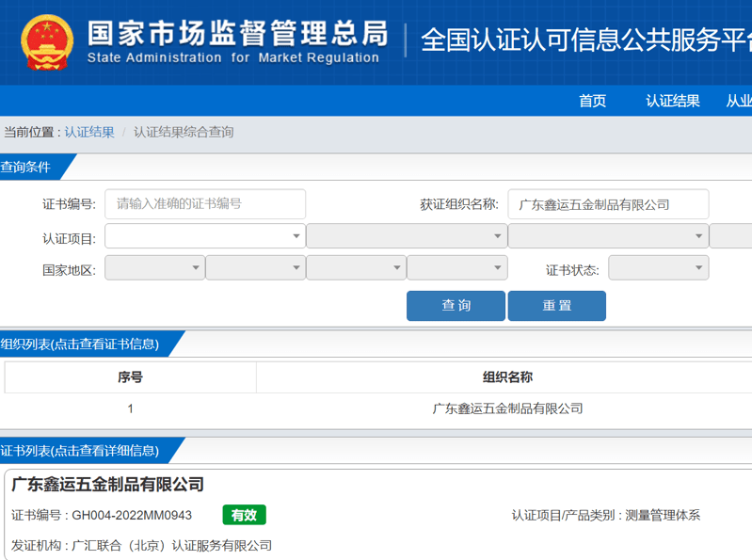Open the 认证结果 navigation menu
This screenshot has height=560, width=752.
click(672, 101)
